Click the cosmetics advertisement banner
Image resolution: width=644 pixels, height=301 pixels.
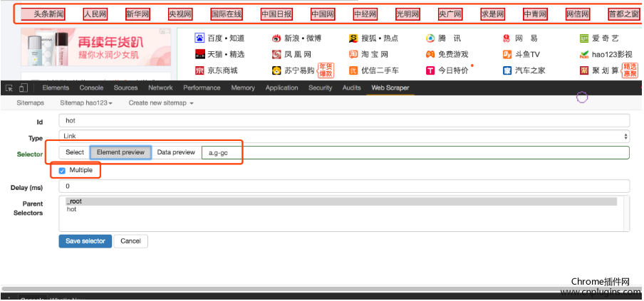pos(95,47)
